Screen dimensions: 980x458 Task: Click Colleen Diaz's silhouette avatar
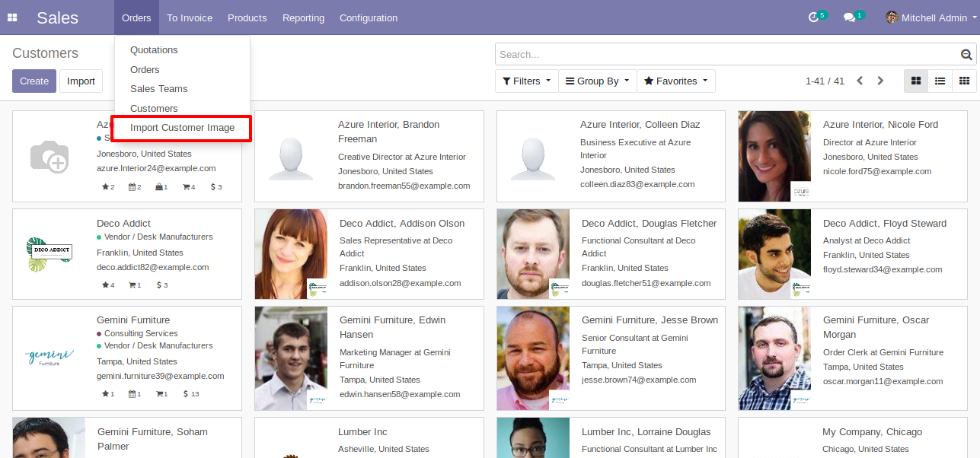(x=533, y=157)
